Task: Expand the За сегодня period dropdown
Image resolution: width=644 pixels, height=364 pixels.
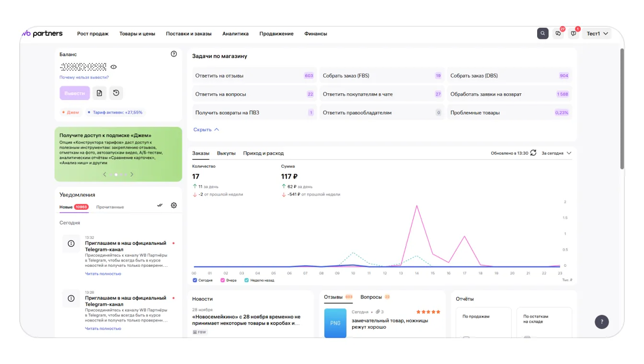Action: pos(556,153)
